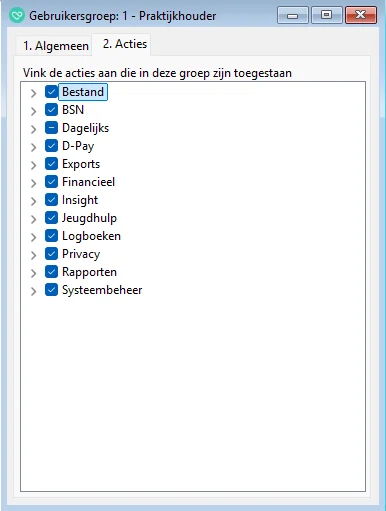Uncheck the Exports checkbox
Viewport: 386px width, 511px height.
click(x=51, y=164)
